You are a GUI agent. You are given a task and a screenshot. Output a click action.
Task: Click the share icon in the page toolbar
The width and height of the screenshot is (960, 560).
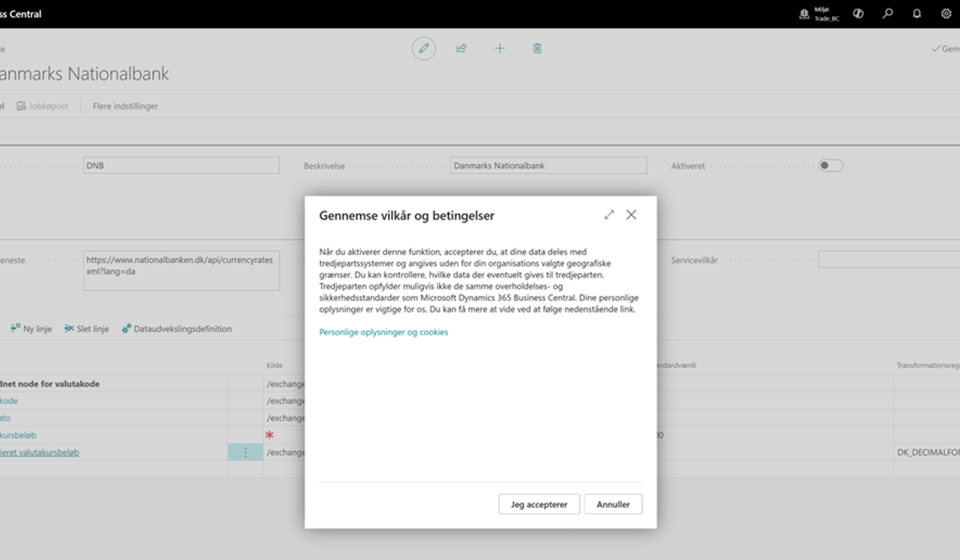pyautogui.click(x=462, y=48)
